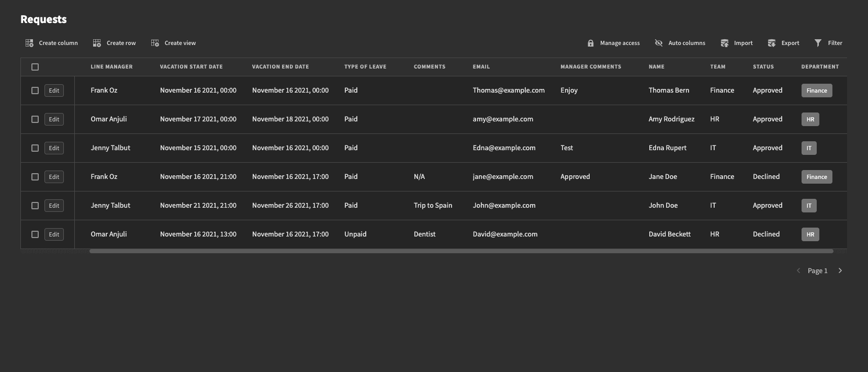Click the Edna@example.com email cell
868x372 pixels.
click(x=504, y=148)
